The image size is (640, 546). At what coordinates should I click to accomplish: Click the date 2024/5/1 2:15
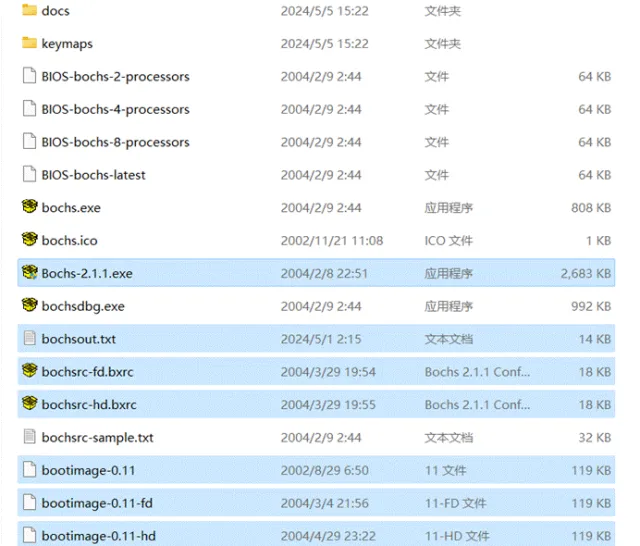pos(321,339)
